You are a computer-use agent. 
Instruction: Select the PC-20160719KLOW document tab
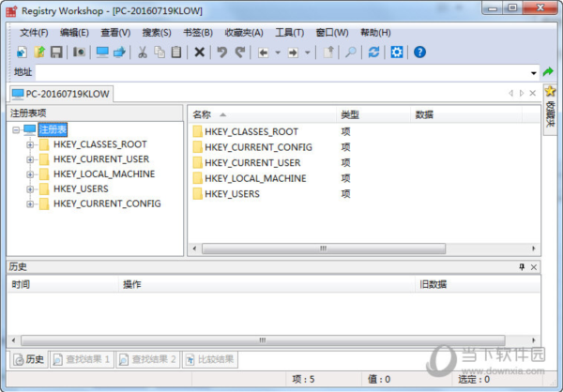[x=61, y=94]
